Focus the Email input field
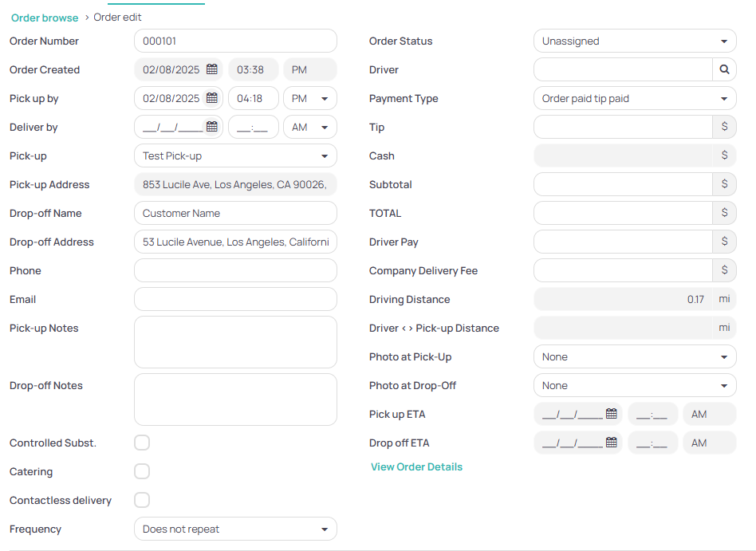Screen dimensions: 756x551 [235, 299]
